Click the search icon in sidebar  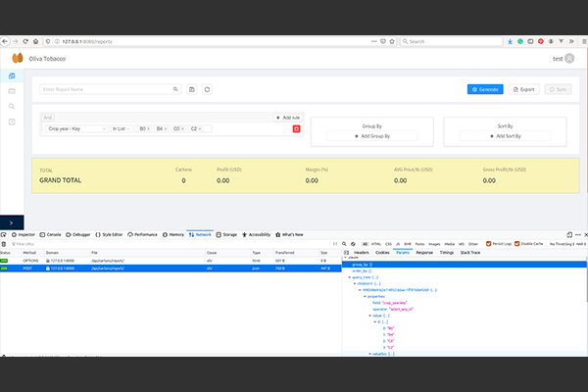pos(12,106)
